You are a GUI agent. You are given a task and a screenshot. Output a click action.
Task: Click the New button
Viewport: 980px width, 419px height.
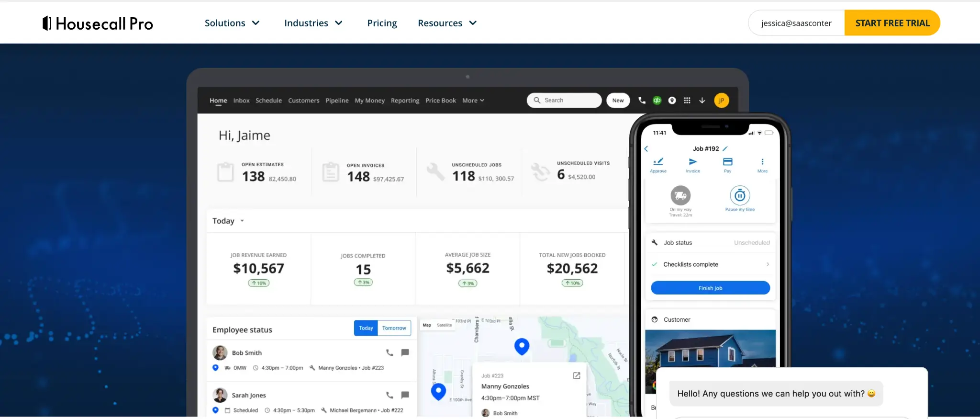tap(618, 101)
